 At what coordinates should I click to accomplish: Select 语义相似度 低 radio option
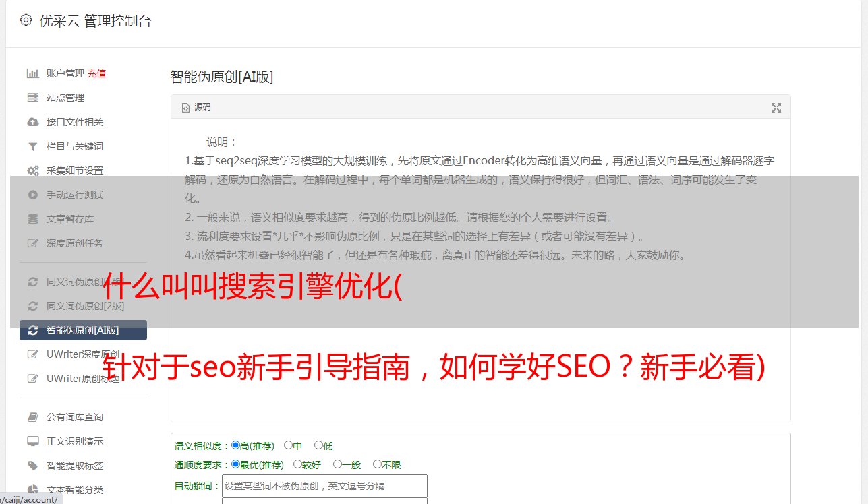click(x=318, y=445)
